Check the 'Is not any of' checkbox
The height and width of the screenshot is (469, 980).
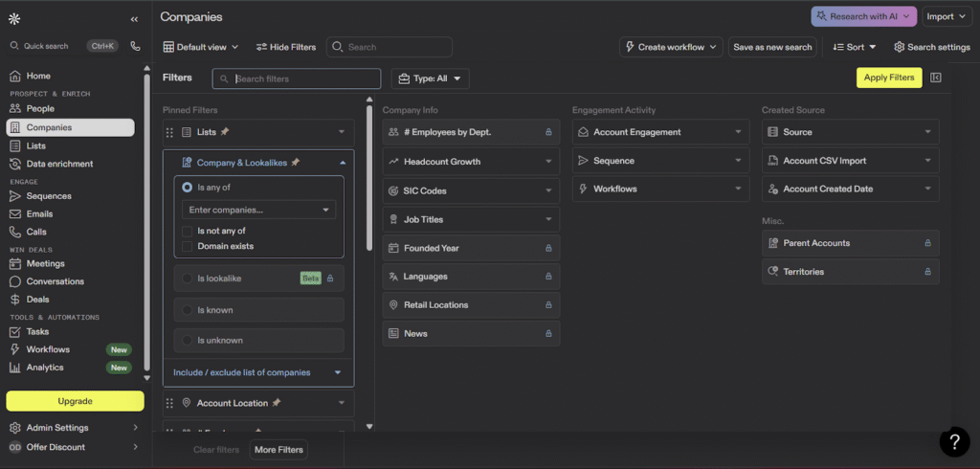click(x=188, y=231)
